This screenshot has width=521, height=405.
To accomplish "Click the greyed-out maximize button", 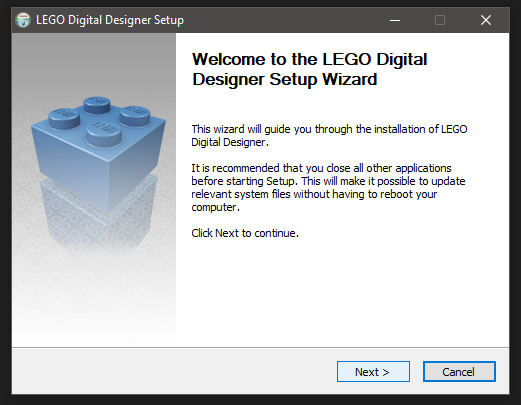I will [x=440, y=20].
